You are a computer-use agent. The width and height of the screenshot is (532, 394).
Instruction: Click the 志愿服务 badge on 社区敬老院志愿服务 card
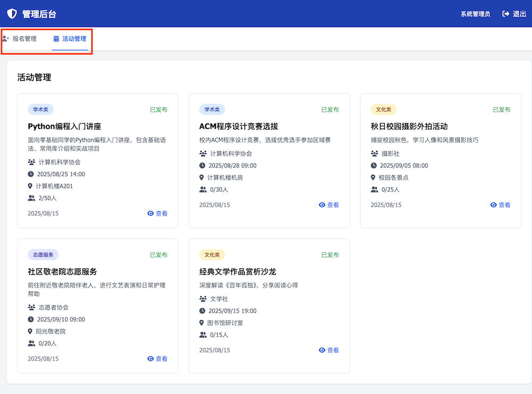pyautogui.click(x=43, y=255)
